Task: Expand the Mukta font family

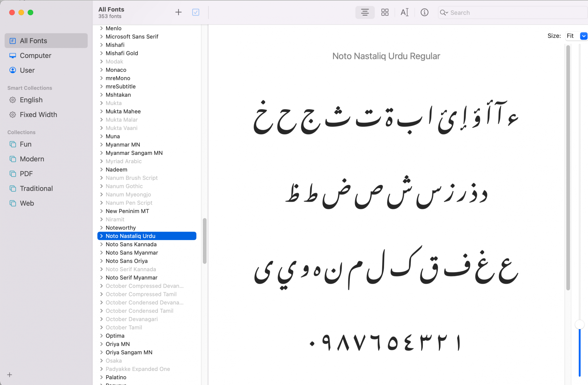Action: 101,103
